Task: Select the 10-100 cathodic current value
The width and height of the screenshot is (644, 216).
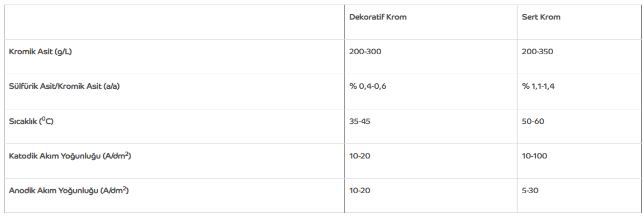Action: [x=534, y=156]
